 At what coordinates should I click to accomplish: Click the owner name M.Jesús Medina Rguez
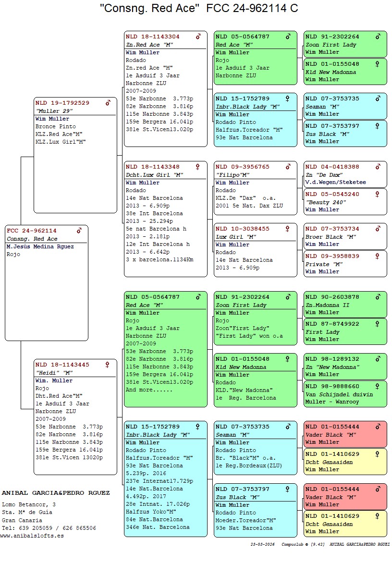pyautogui.click(x=40, y=246)
